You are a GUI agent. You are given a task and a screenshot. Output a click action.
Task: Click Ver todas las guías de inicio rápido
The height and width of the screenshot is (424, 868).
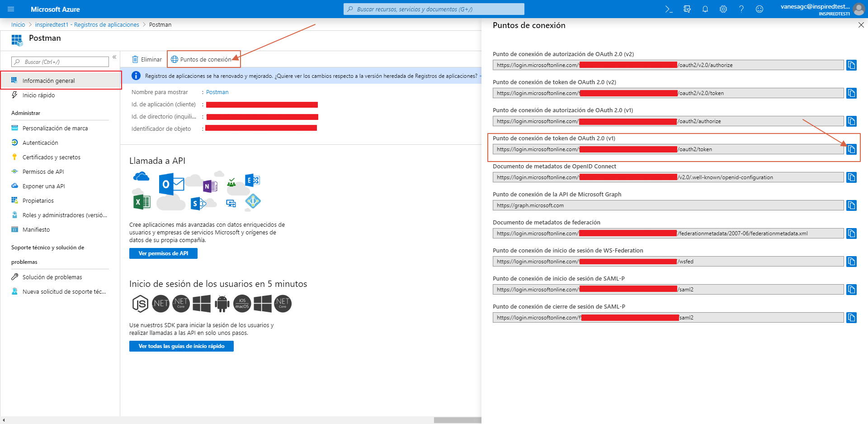tap(181, 346)
